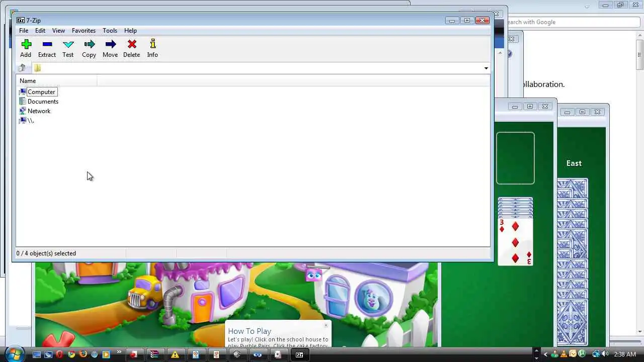Click the East player's card stack
Viewport: 644px width, 362px height.
tap(573, 261)
